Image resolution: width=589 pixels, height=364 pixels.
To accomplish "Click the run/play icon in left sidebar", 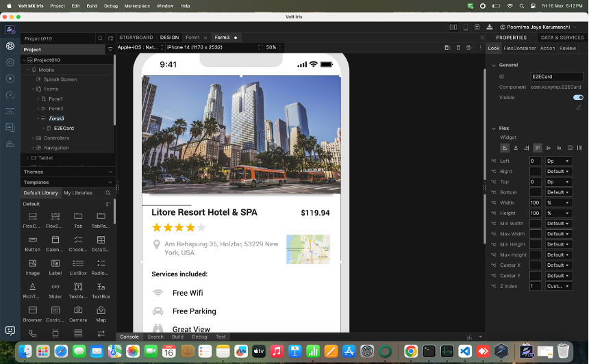I will coord(10,79).
